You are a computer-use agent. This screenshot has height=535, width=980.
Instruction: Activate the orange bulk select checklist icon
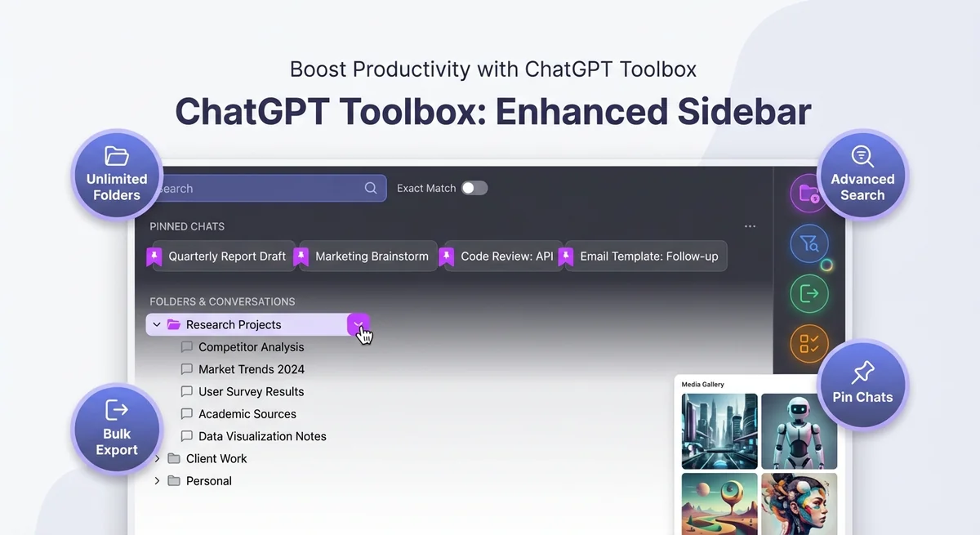click(808, 344)
